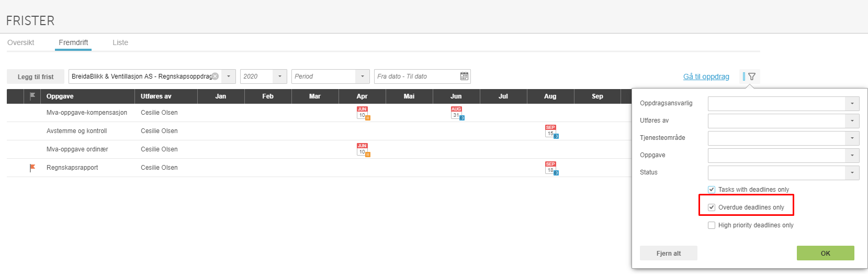Screen dimensions: 868x274
Task: Expand the Tjenesteområde dropdown
Action: click(852, 138)
